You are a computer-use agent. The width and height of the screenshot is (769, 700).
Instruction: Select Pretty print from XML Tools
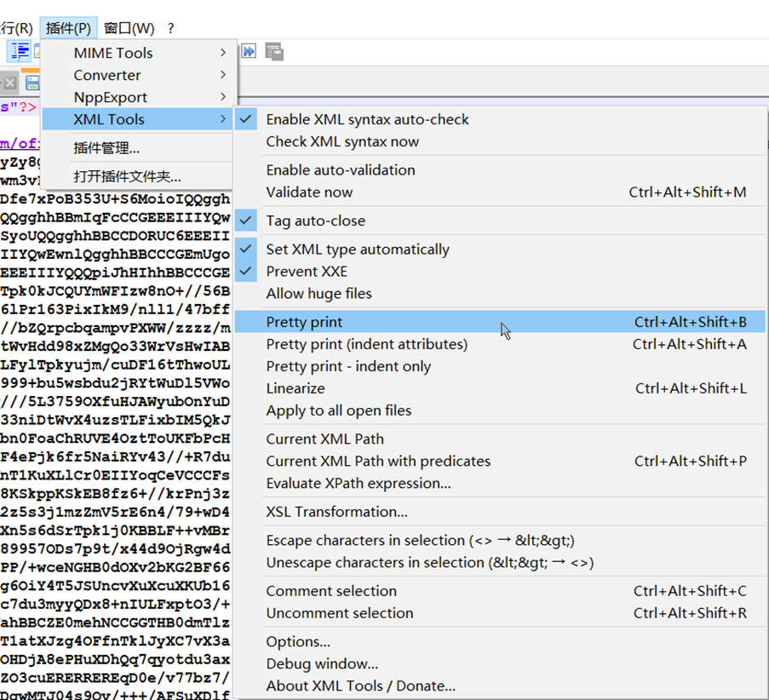pyautogui.click(x=305, y=322)
